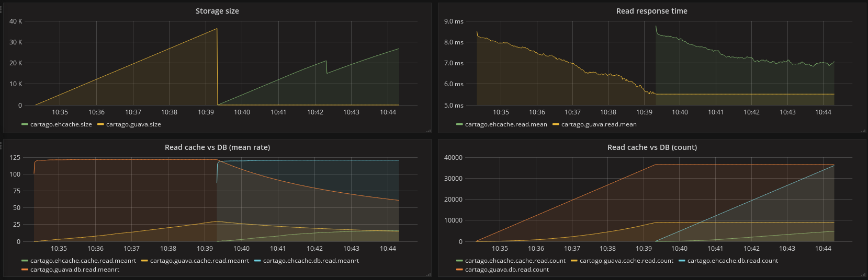868x280 pixels.
Task: Click the 10 K label on Storage size axis
Action: click(16, 84)
